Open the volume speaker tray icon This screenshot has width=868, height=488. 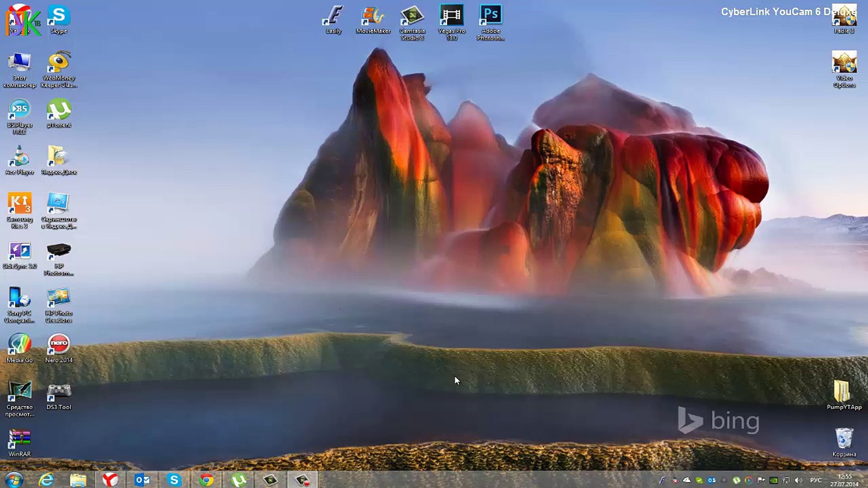pos(798,480)
